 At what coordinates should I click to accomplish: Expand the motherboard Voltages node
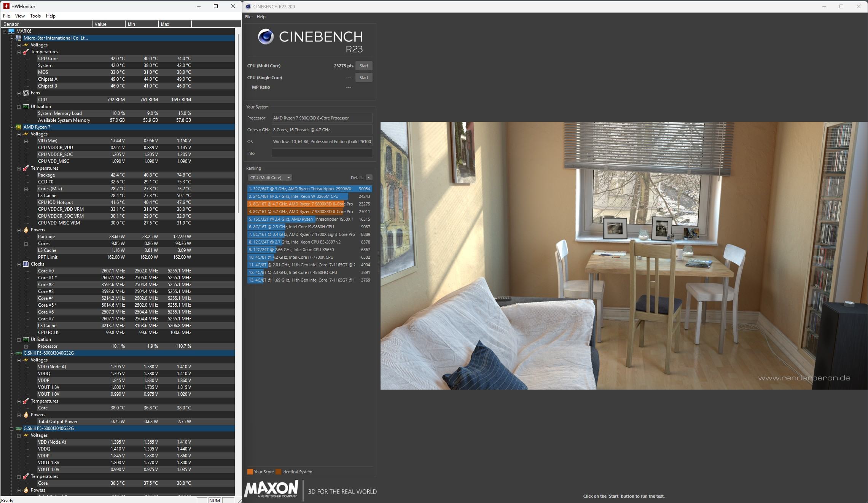[x=19, y=45]
